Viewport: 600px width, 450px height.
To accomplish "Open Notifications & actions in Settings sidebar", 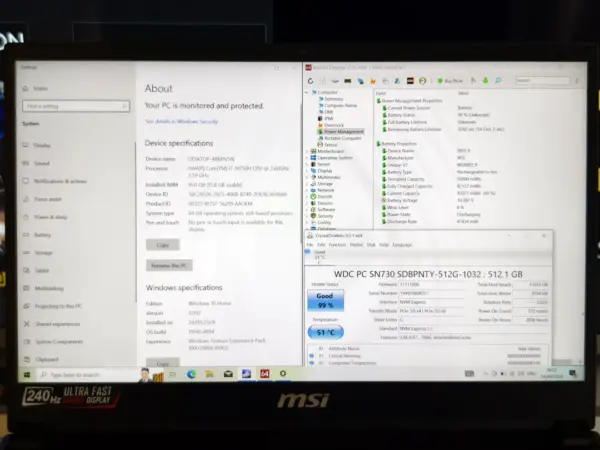I will (x=55, y=181).
